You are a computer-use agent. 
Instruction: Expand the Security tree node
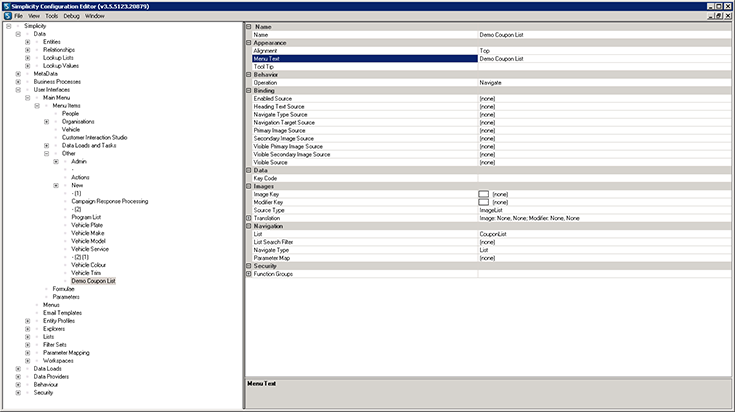pyautogui.click(x=18, y=393)
